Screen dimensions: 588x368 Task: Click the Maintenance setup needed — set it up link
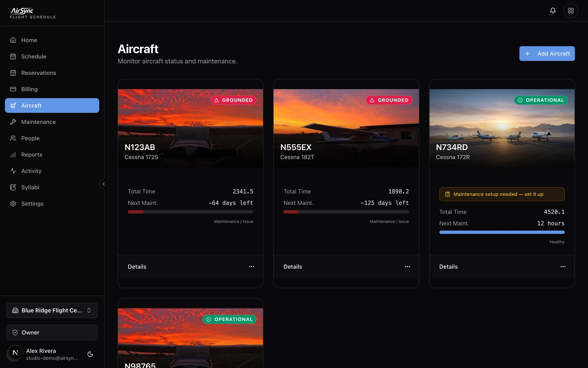[x=502, y=194]
